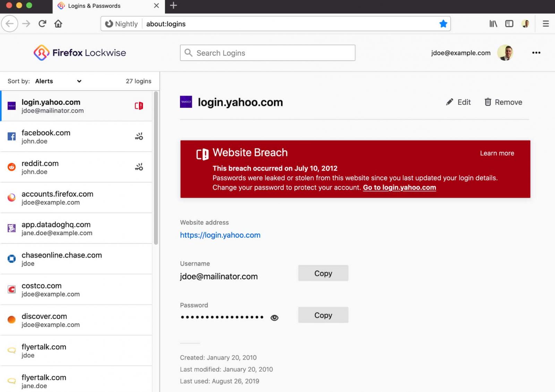The height and width of the screenshot is (392, 555).
Task: Reveal the password with the eye icon
Action: tap(274, 317)
